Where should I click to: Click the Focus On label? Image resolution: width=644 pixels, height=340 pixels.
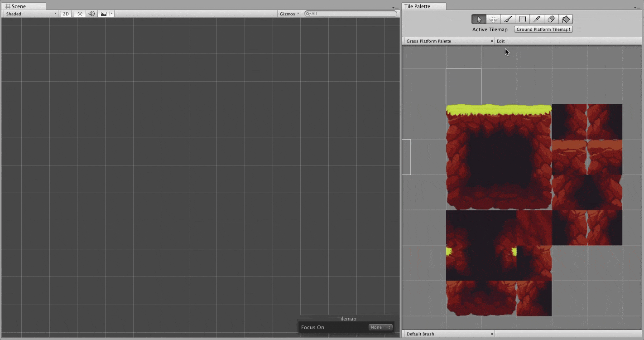(x=312, y=327)
